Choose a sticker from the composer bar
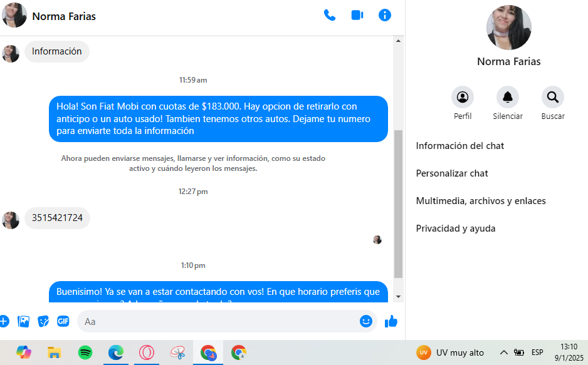Viewport: 588px width, 365px height. (x=43, y=321)
